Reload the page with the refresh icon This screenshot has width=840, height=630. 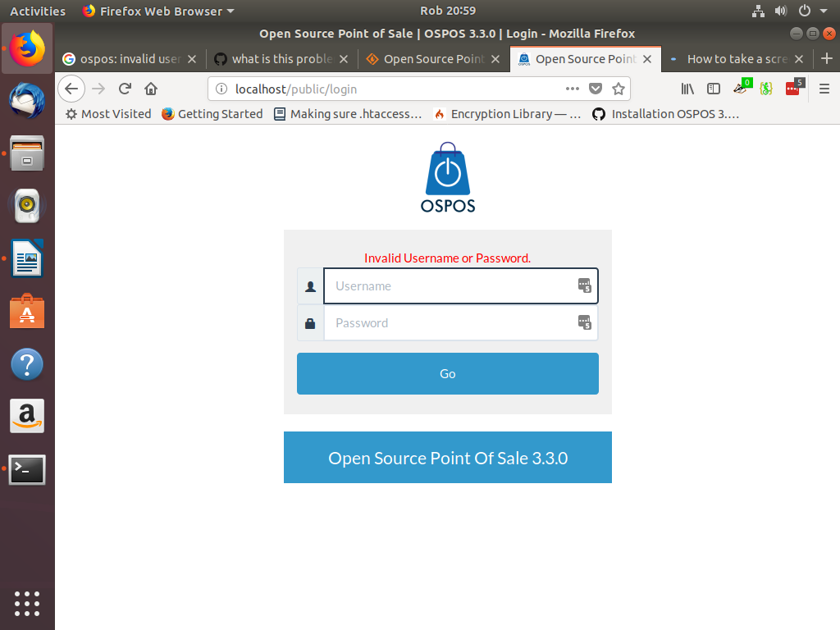[124, 89]
